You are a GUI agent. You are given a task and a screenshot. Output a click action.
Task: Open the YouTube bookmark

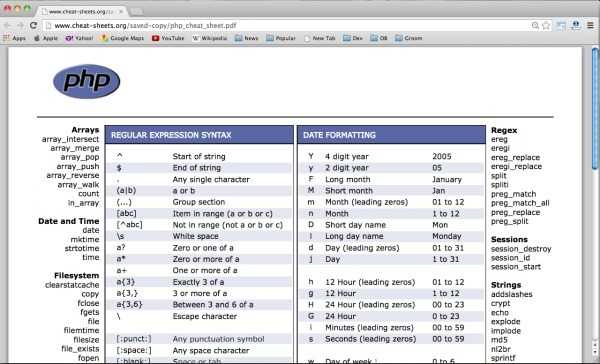[168, 38]
